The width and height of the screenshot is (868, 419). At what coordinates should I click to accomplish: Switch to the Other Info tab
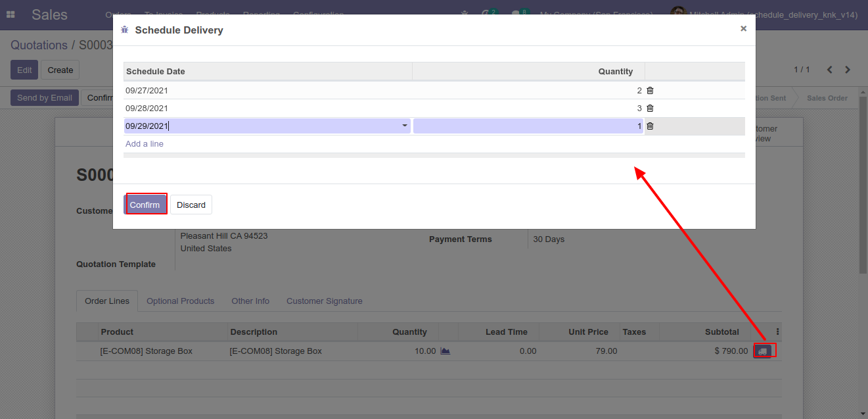click(250, 301)
